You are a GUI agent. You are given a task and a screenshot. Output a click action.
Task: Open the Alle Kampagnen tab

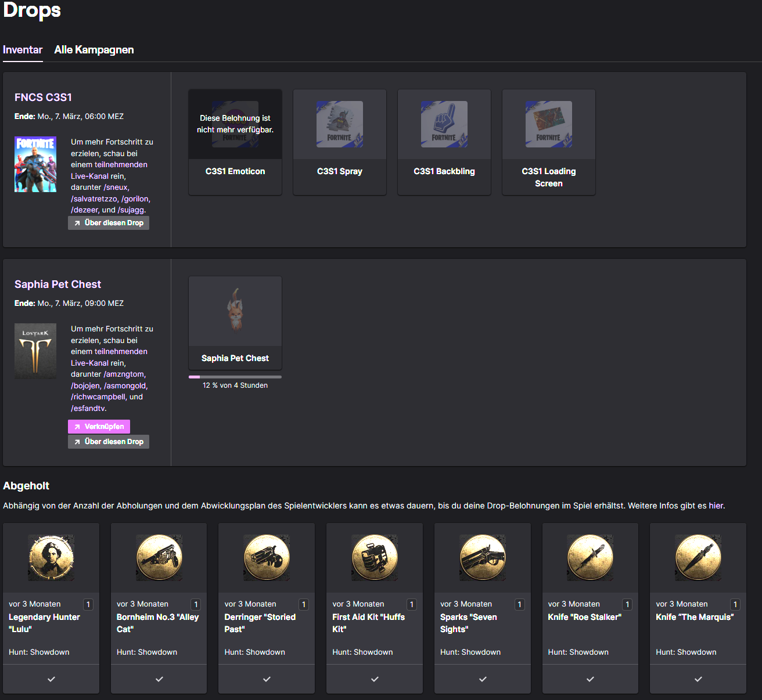pyautogui.click(x=94, y=50)
